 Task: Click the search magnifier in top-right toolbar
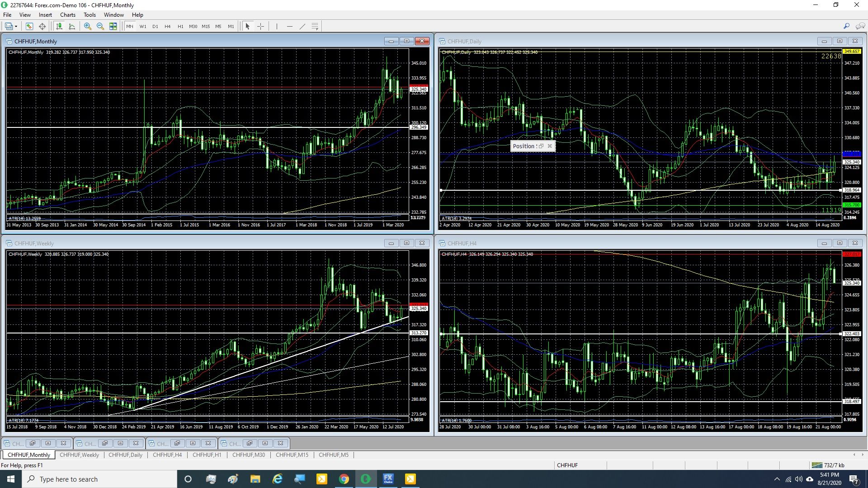point(847,26)
